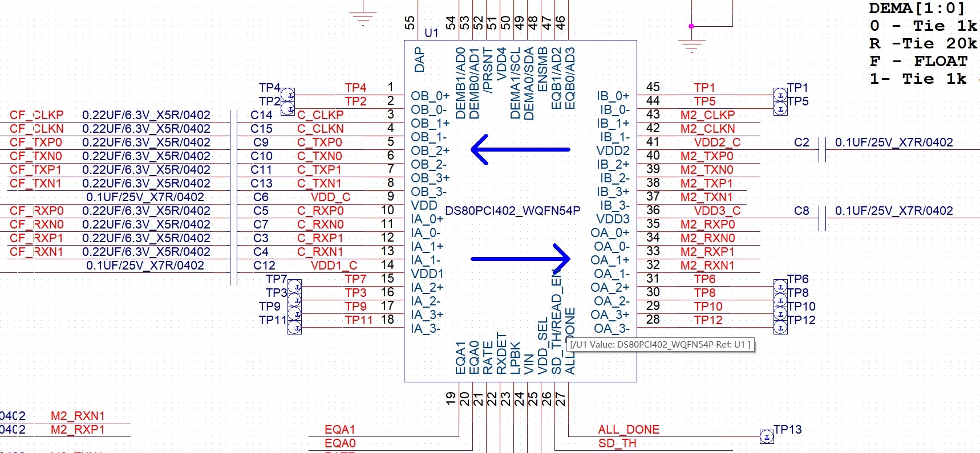
Task: Select the VDD3_C net label
Action: [x=717, y=211]
